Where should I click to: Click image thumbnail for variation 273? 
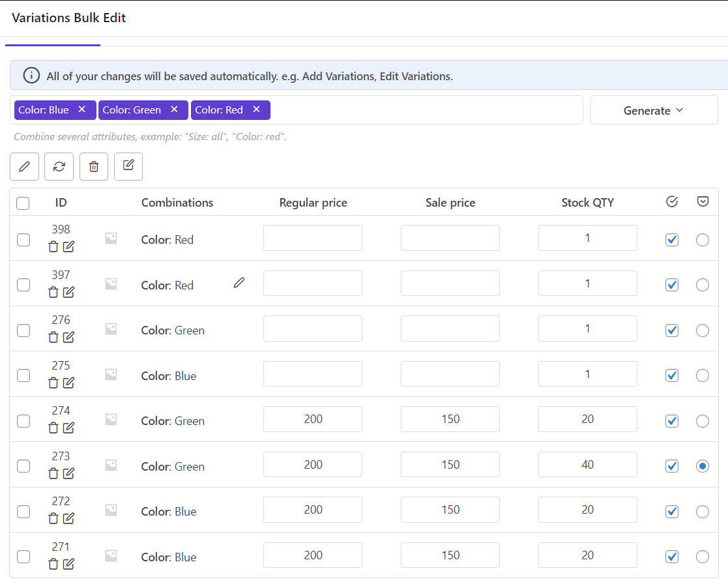[x=111, y=465]
